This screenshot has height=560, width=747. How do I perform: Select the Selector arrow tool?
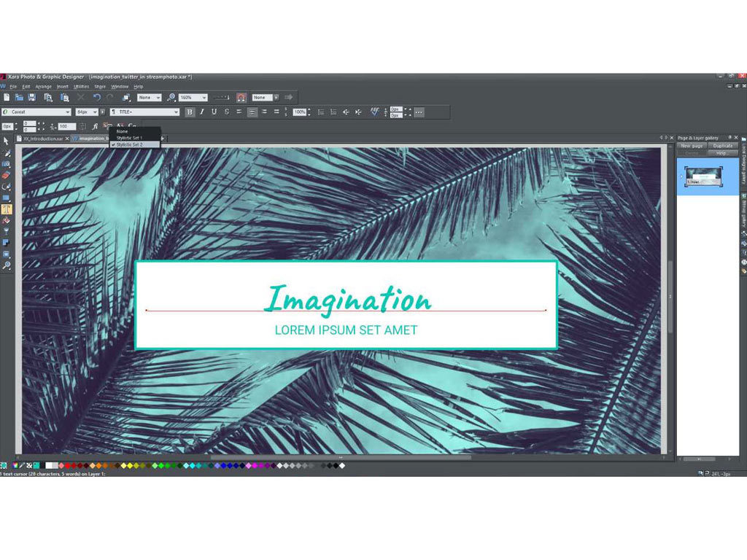click(x=6, y=141)
